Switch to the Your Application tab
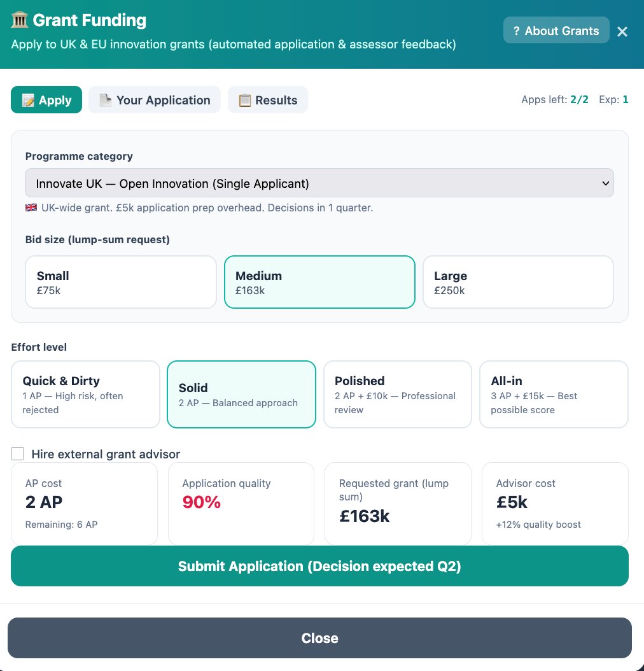This screenshot has height=671, width=644. (x=155, y=100)
